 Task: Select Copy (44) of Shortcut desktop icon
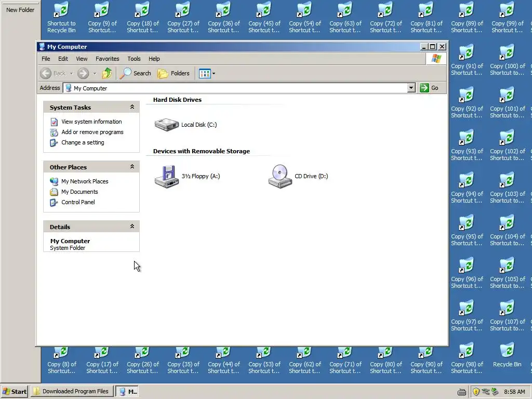pos(223,361)
